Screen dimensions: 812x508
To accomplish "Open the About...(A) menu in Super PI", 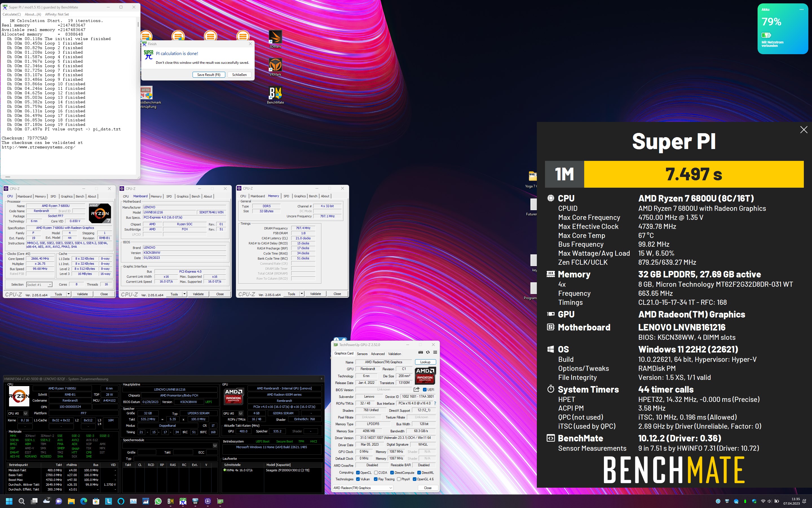I will tap(33, 14).
